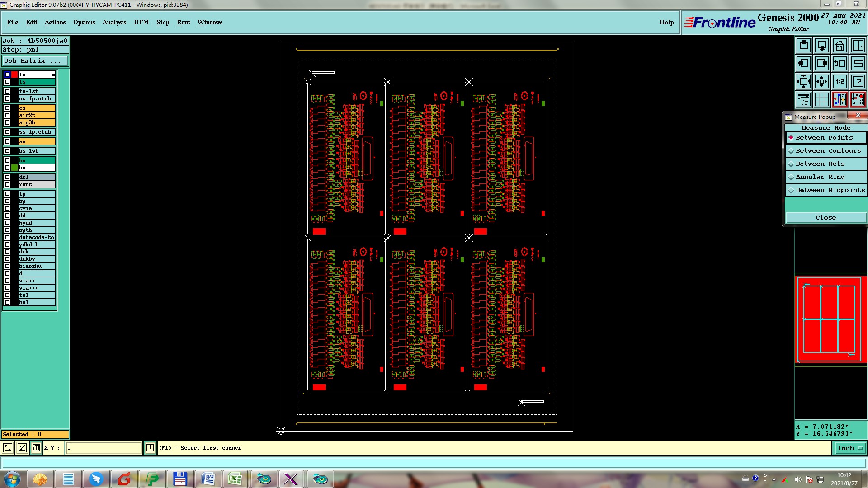Click the green color swatch of bo layer
The image size is (868, 488).
click(14, 168)
